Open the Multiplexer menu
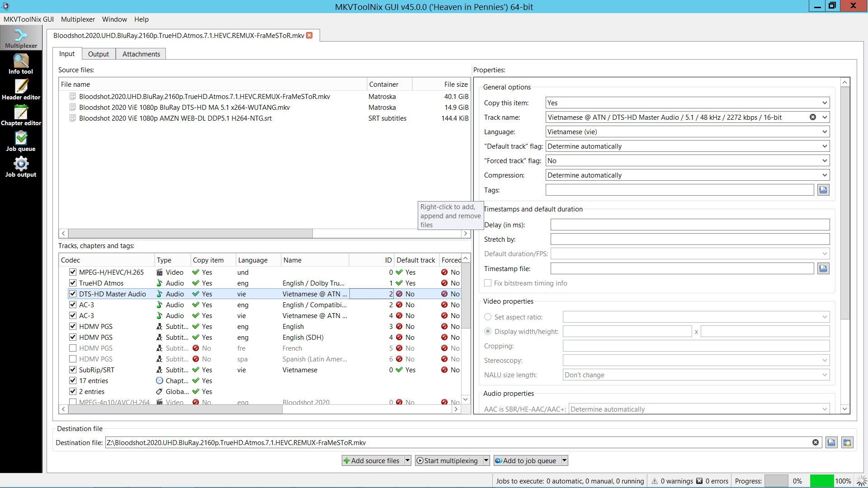The image size is (868, 488). (78, 19)
